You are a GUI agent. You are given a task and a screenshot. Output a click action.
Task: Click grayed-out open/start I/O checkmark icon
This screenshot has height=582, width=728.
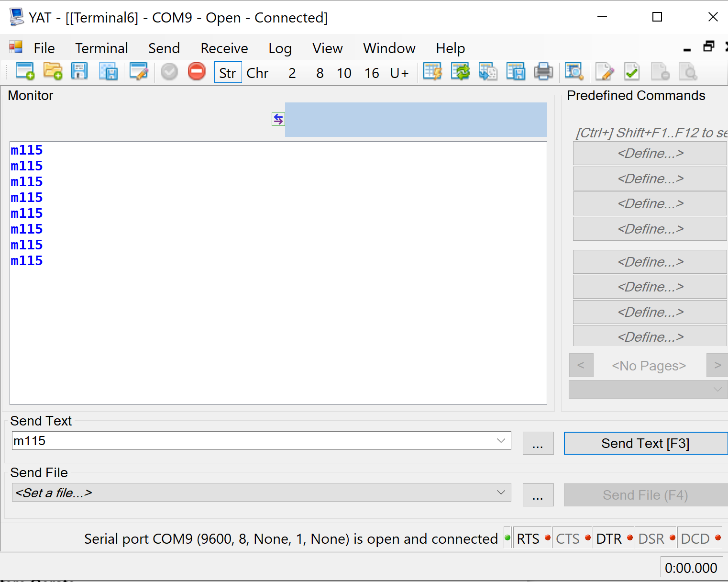pyautogui.click(x=169, y=72)
